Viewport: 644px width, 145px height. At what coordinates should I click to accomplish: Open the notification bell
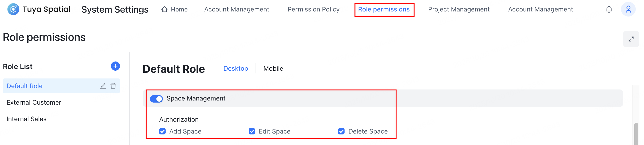click(x=609, y=9)
